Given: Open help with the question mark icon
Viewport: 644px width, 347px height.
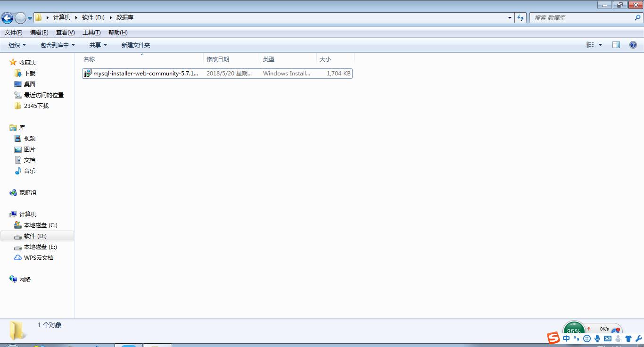Looking at the screenshot, I should point(633,45).
